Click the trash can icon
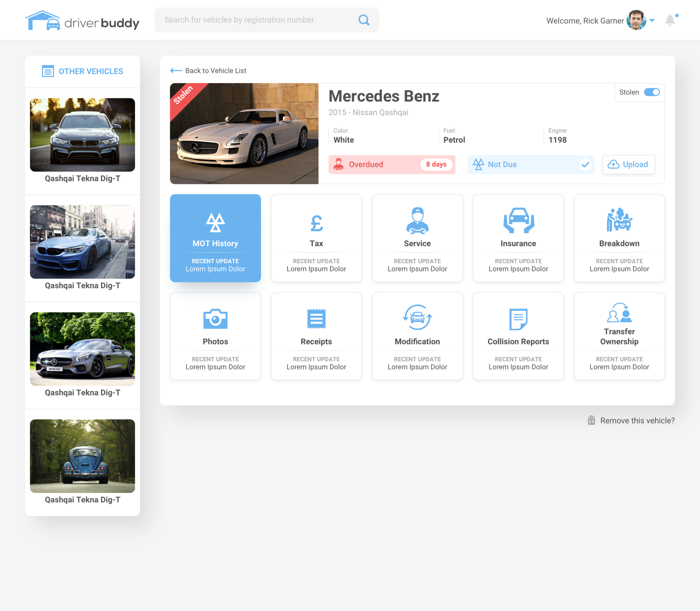 click(591, 420)
